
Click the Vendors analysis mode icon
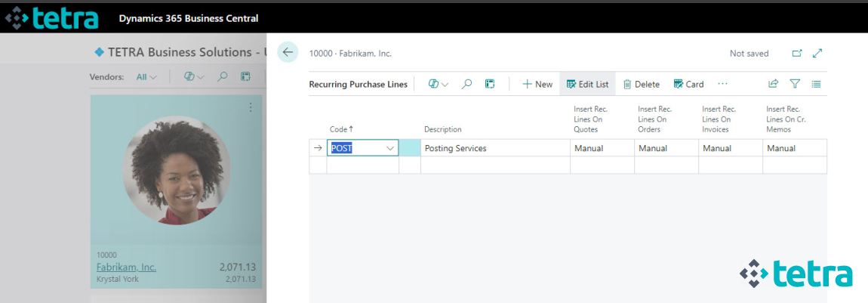tap(245, 77)
